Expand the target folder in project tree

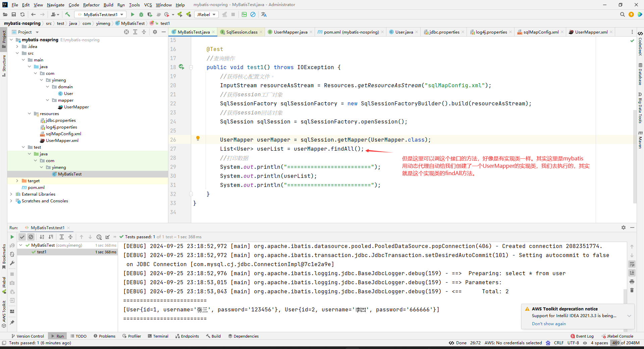[17, 181]
